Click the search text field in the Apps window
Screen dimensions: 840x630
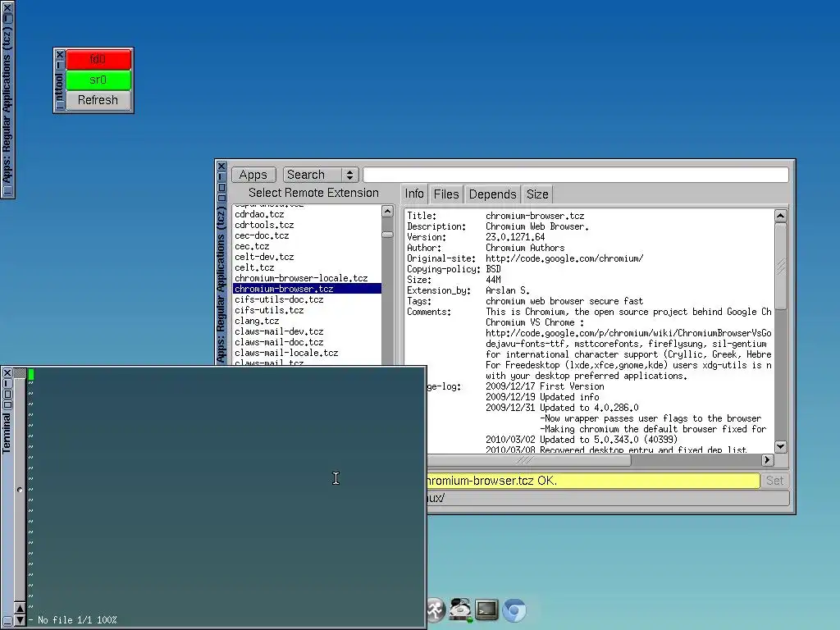tap(576, 175)
